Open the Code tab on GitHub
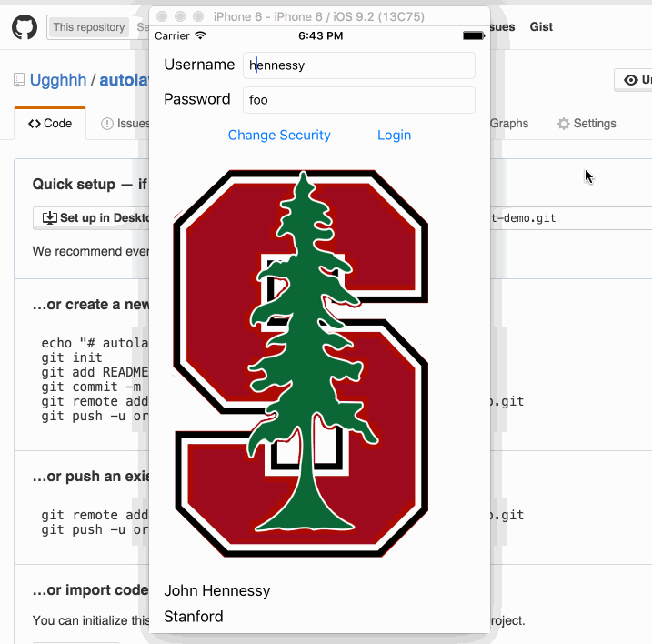Image resolution: width=652 pixels, height=644 pixels. point(50,124)
